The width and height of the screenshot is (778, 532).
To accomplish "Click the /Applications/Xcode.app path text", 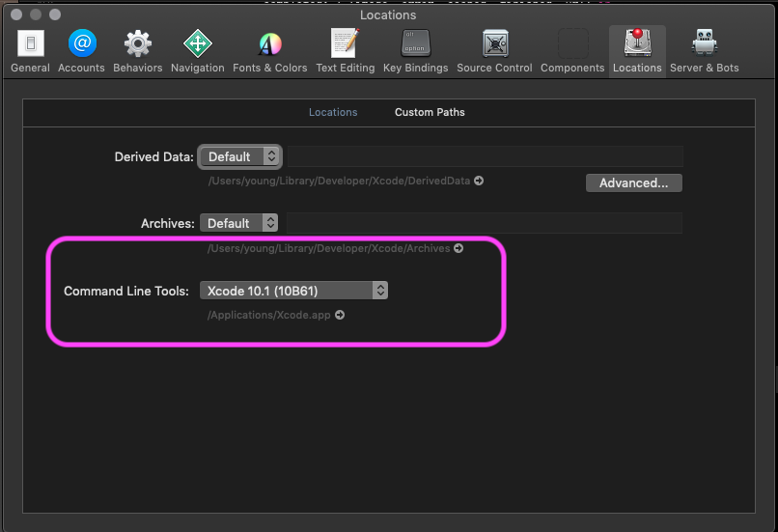I will 269,315.
